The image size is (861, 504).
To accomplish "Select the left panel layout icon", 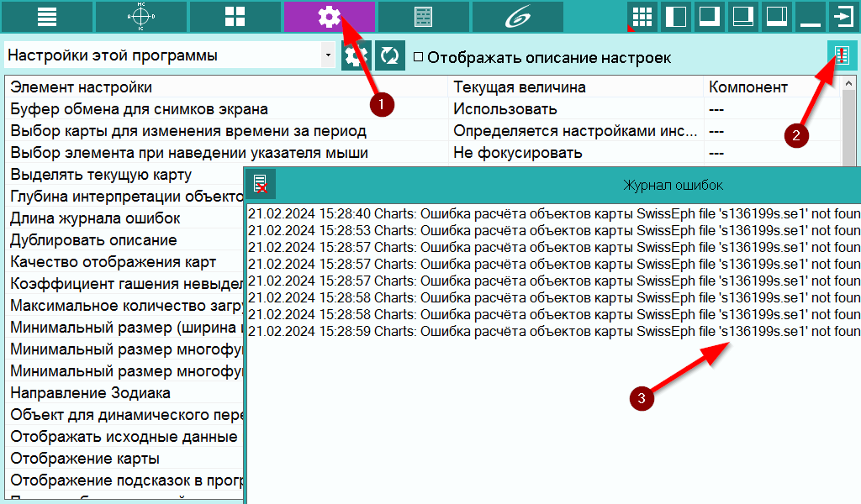I will [x=675, y=17].
